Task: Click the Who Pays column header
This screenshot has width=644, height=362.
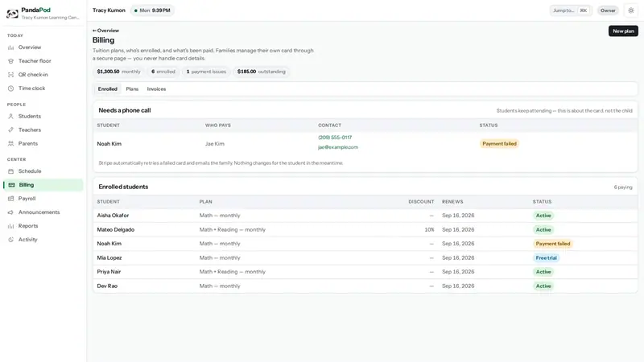Action: click(x=218, y=125)
